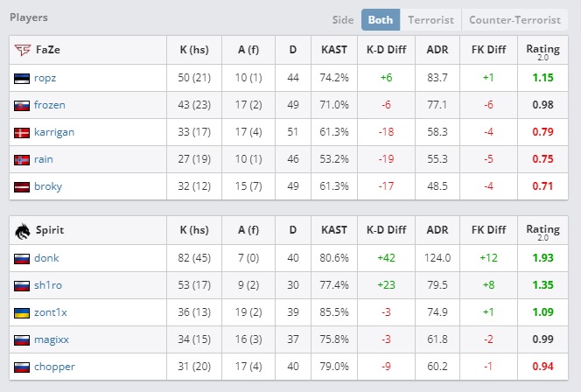Sort FaZe table by Rating 2.0
The height and width of the screenshot is (392, 581).
click(543, 50)
